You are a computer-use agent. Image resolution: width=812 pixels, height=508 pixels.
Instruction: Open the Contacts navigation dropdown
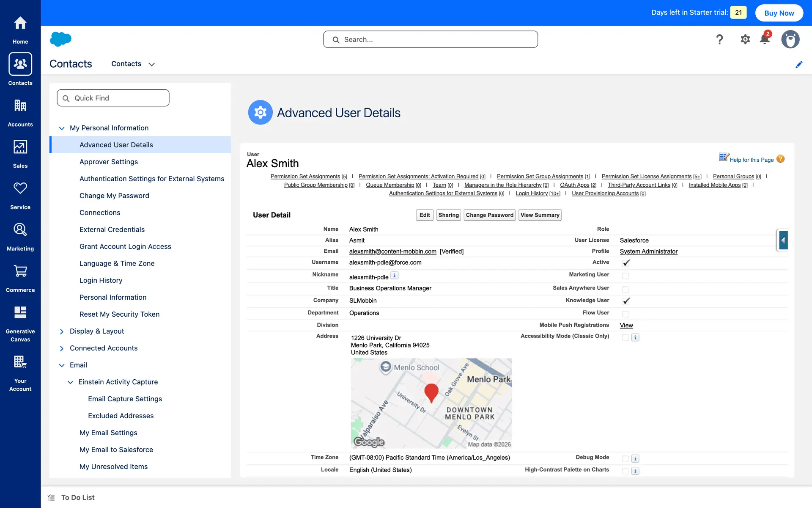point(152,64)
